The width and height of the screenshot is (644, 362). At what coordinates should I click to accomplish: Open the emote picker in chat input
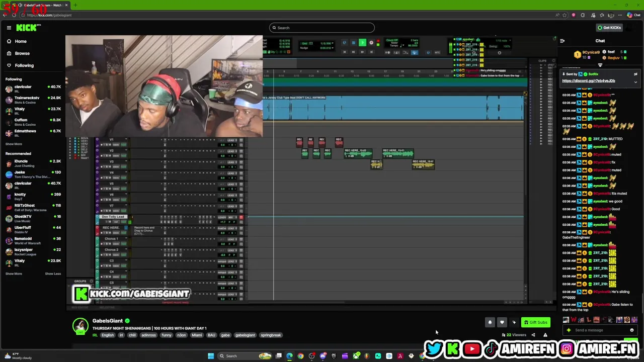631,330
